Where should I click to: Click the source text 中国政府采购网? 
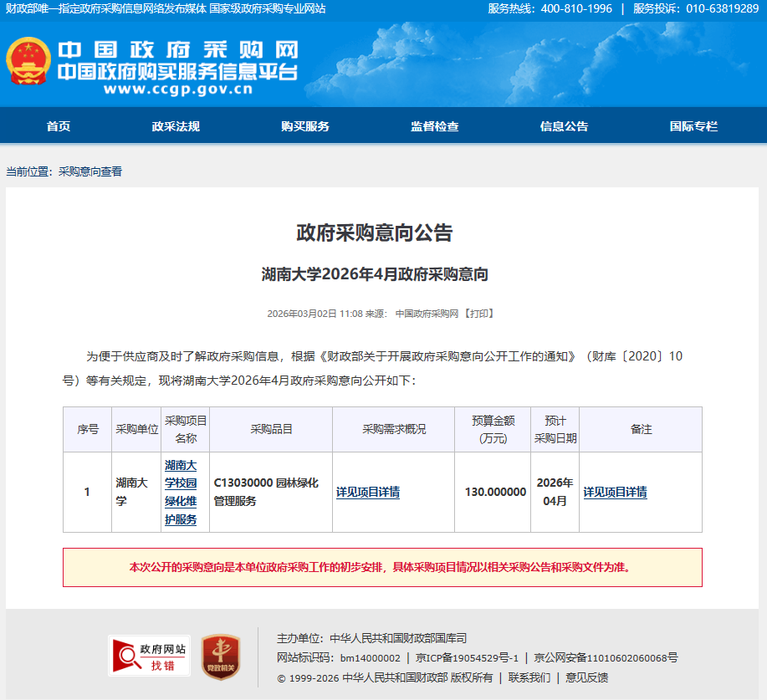pyautogui.click(x=427, y=314)
